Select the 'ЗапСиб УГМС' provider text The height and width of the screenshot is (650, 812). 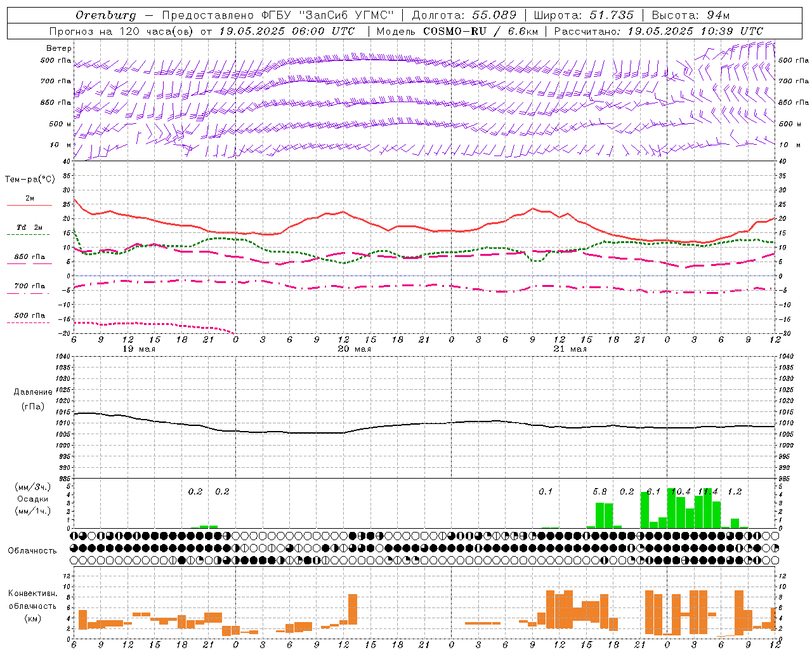pos(346,15)
